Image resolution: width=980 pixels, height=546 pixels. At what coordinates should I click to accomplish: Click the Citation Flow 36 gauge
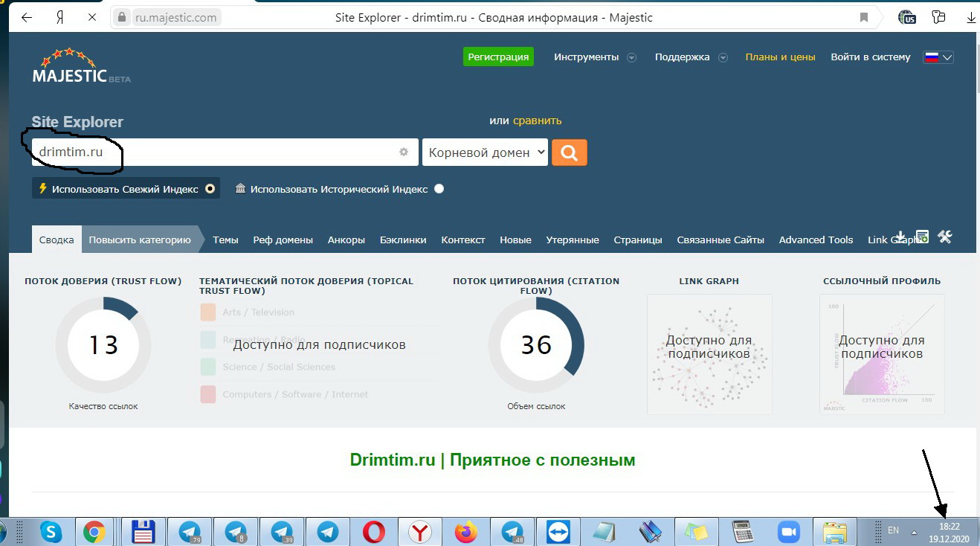(536, 345)
